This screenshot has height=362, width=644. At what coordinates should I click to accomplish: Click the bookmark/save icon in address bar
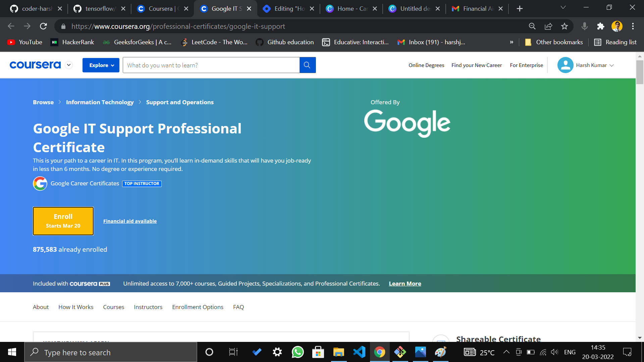point(565,26)
